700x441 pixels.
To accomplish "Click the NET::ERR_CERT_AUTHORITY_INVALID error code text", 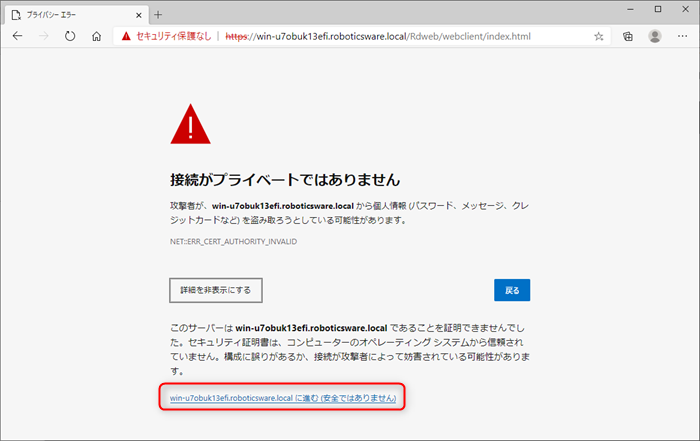I will tap(233, 241).
